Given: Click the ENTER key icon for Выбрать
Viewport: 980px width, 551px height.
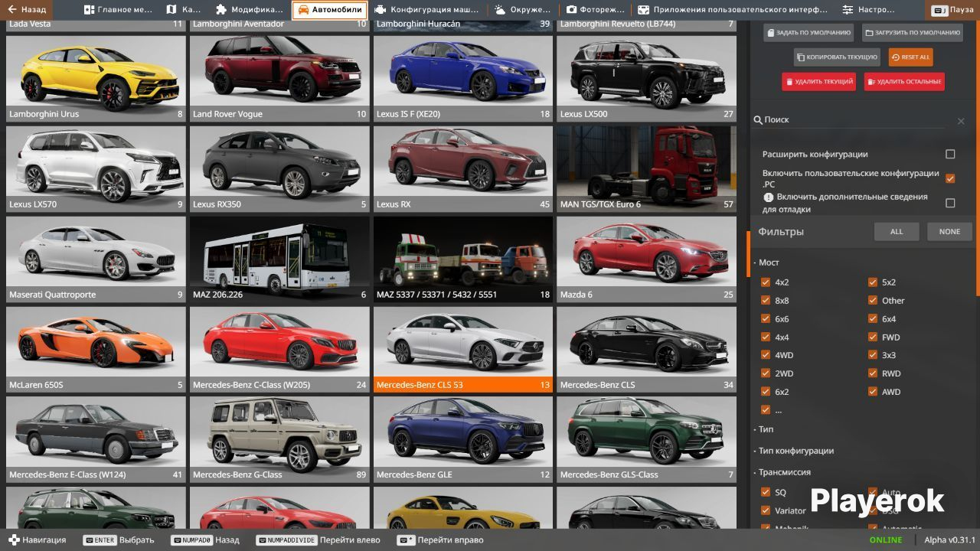Looking at the screenshot, I should [100, 540].
